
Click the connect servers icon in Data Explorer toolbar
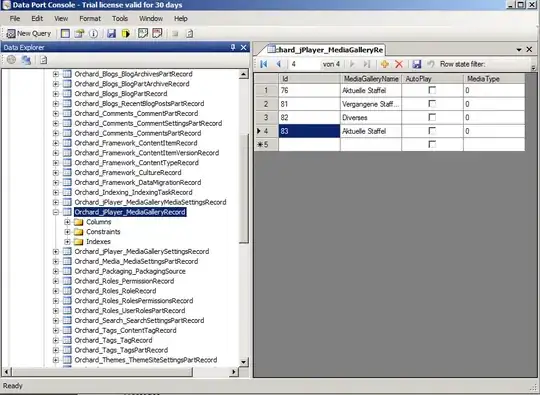click(26, 60)
